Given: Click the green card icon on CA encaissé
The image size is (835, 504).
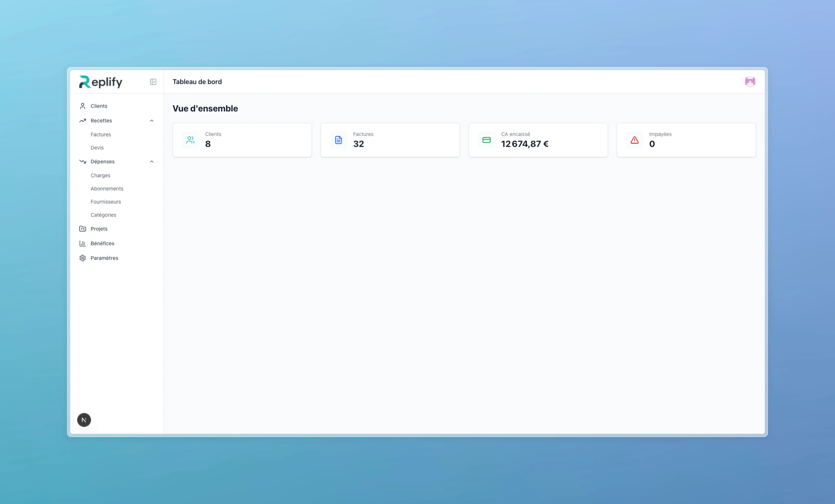Looking at the screenshot, I should pos(486,140).
